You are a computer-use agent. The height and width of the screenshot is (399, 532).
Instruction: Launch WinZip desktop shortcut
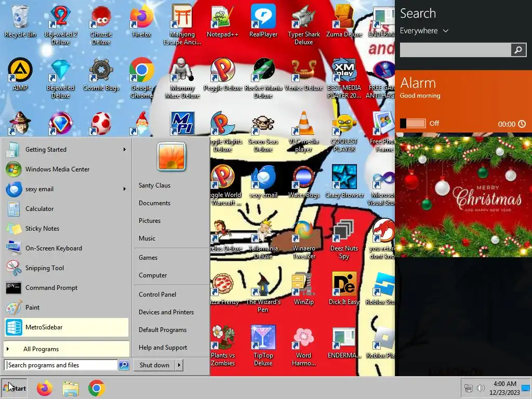coord(303,289)
